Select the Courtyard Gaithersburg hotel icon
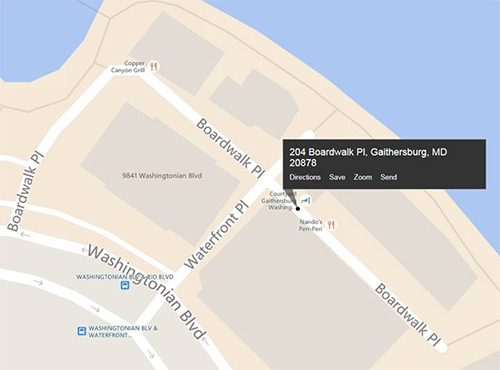The height and width of the screenshot is (370, 500). coord(306,201)
